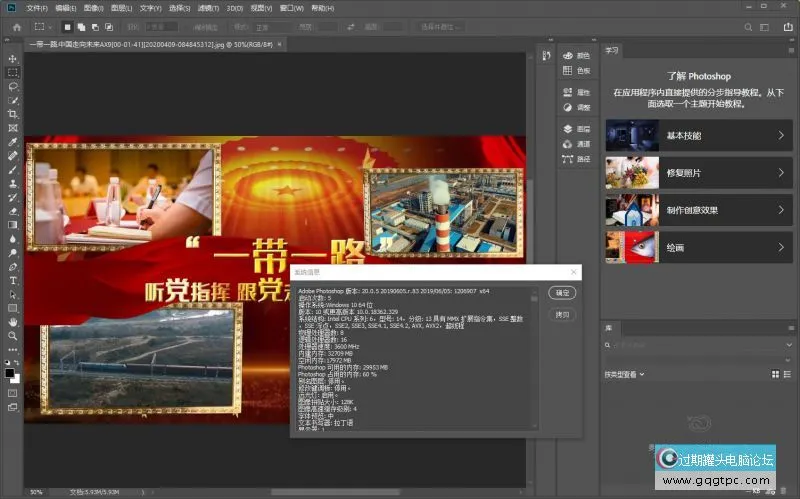Click the Home icon in options bar
800x499 pixels.
coord(17,27)
